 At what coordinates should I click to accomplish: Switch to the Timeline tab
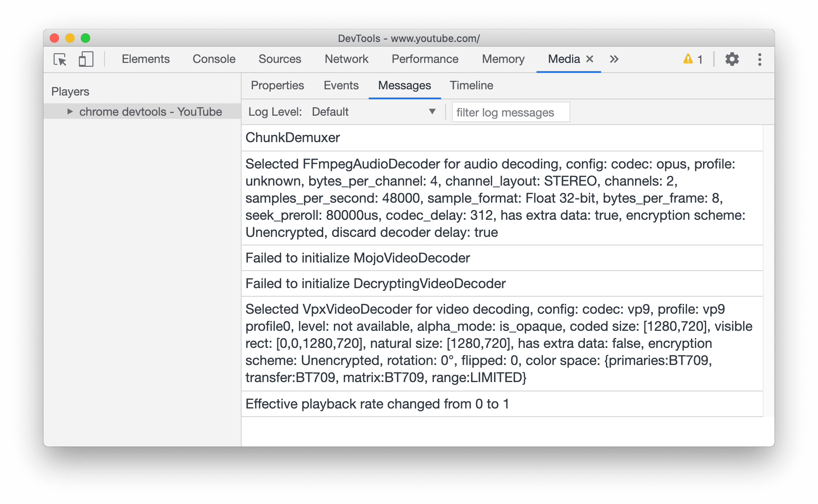[x=472, y=85]
